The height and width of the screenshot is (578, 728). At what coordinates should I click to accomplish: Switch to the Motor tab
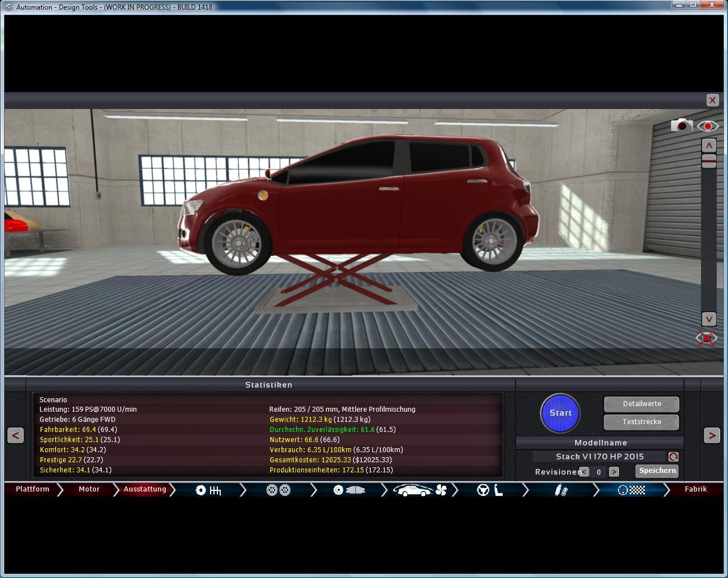(89, 489)
